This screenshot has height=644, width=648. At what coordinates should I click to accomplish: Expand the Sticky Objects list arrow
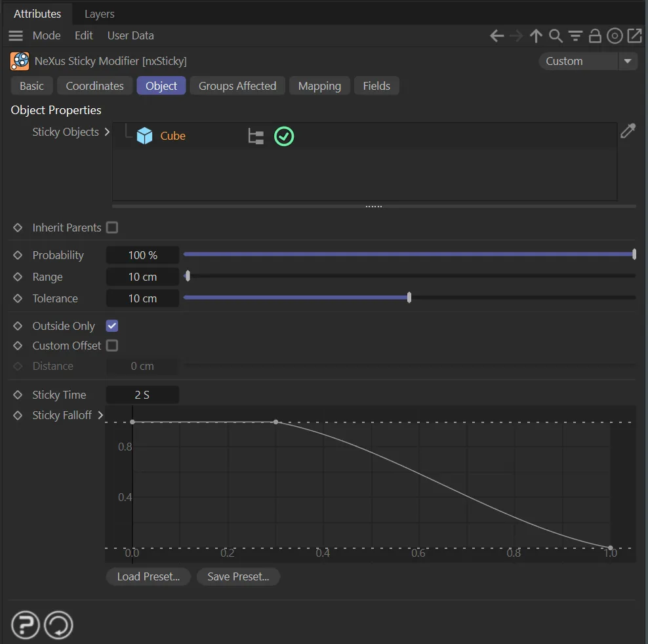tap(107, 132)
